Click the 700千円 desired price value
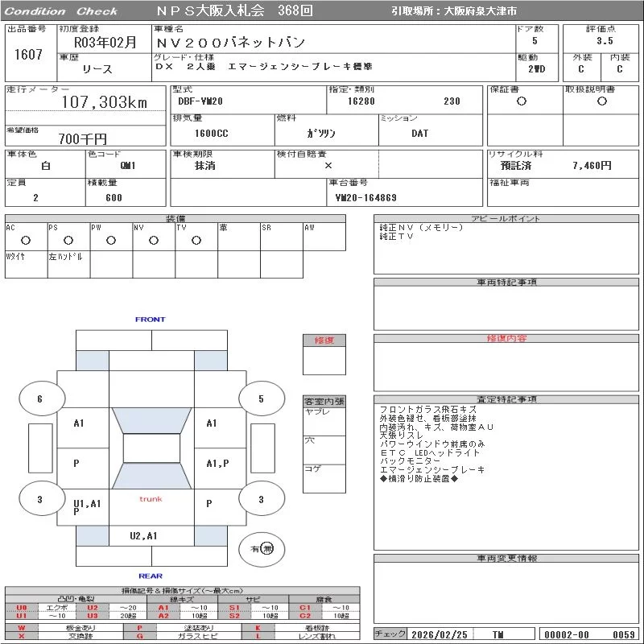Screen dimensions: 644x644 83,139
